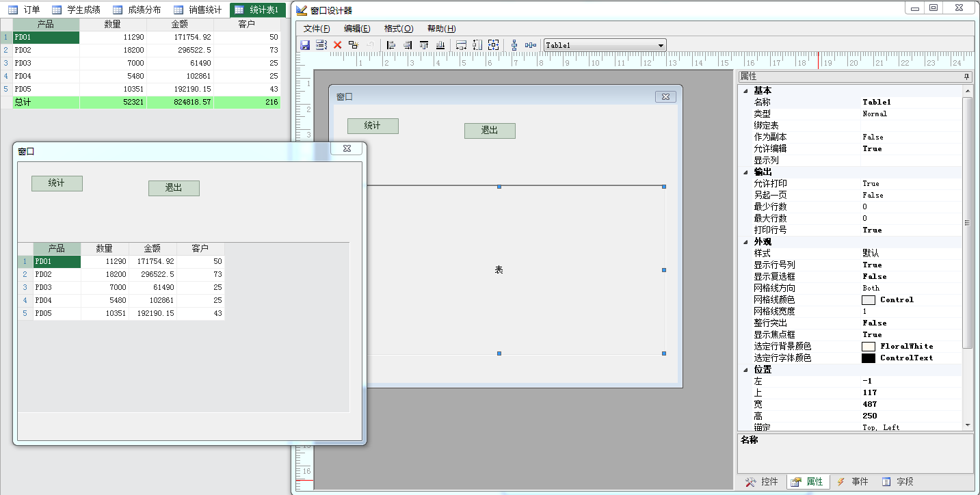Viewport: 980px width, 495px height.
Task: Click 退出 button in running 窗口
Action: [x=174, y=188]
